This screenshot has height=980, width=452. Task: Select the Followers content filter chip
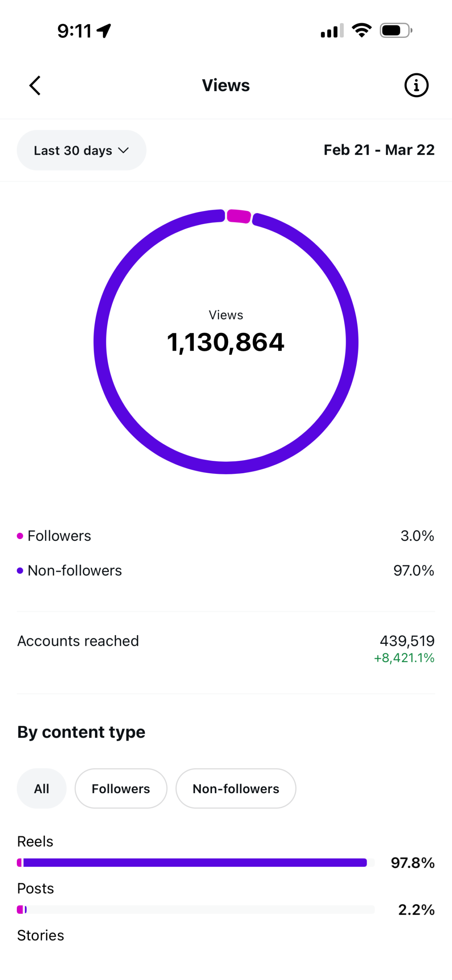[121, 789]
